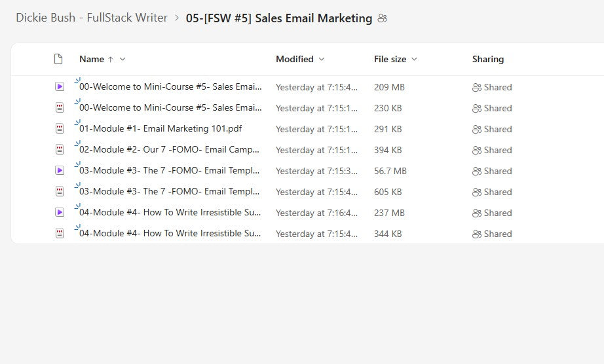Click Shared label in 209 MB row
604x364 pixels.
[498, 87]
